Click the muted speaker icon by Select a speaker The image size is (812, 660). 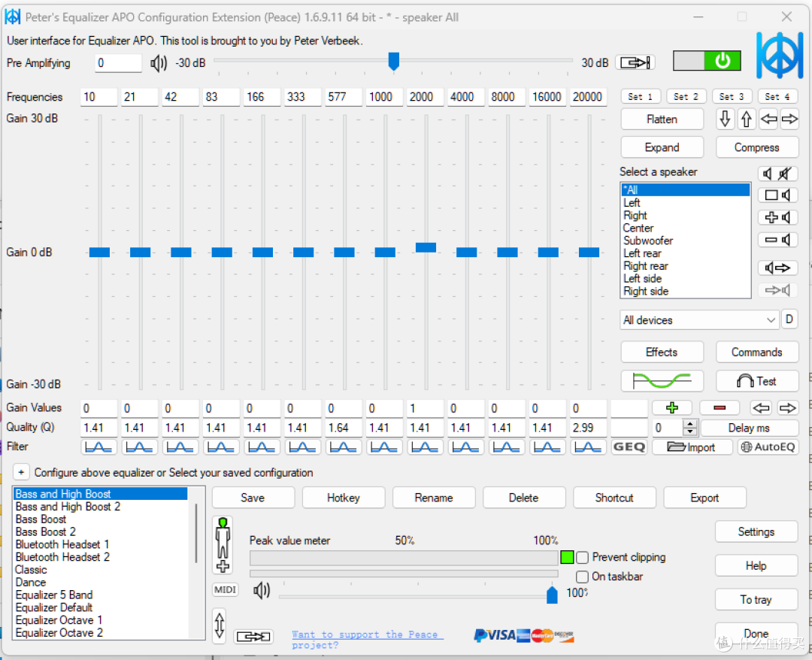(785, 174)
